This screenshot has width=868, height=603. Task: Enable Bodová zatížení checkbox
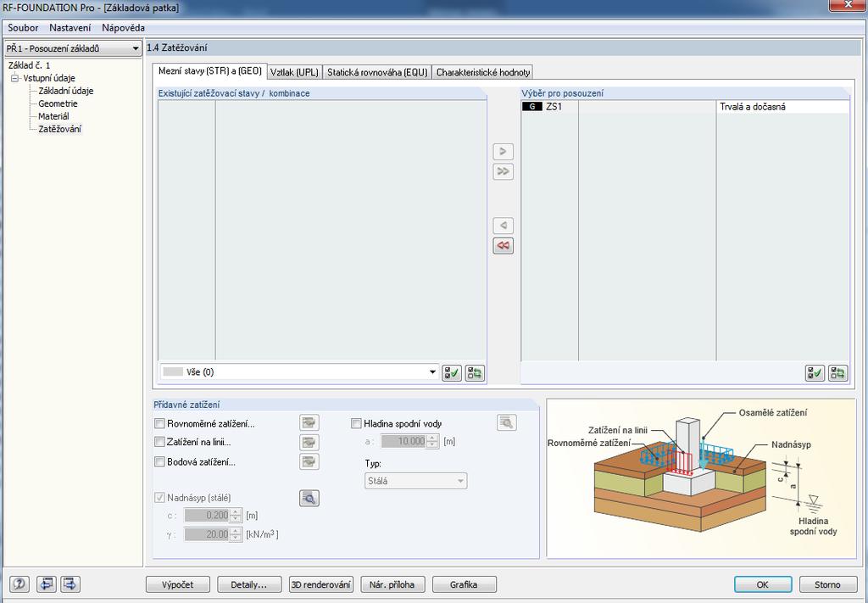pos(159,461)
